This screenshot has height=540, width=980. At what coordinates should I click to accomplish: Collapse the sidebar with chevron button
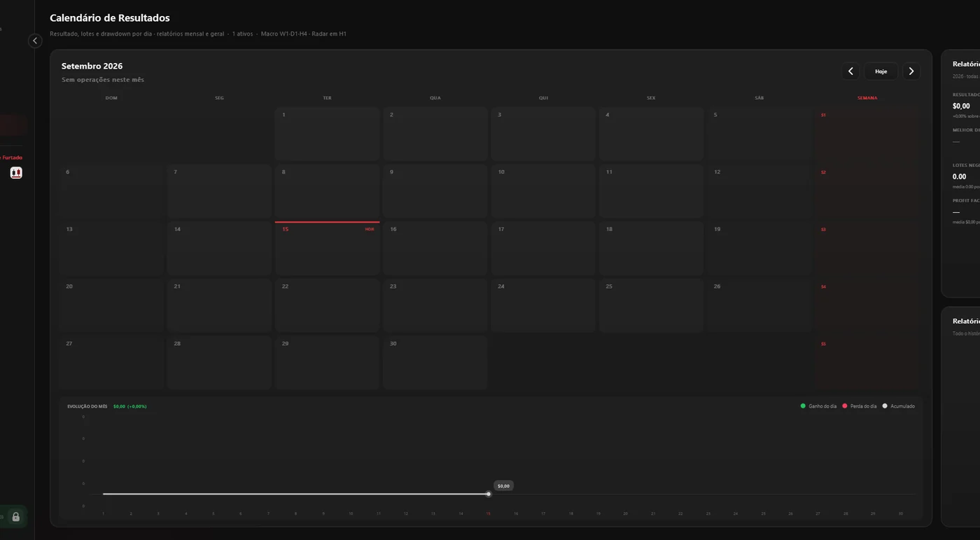[x=35, y=41]
